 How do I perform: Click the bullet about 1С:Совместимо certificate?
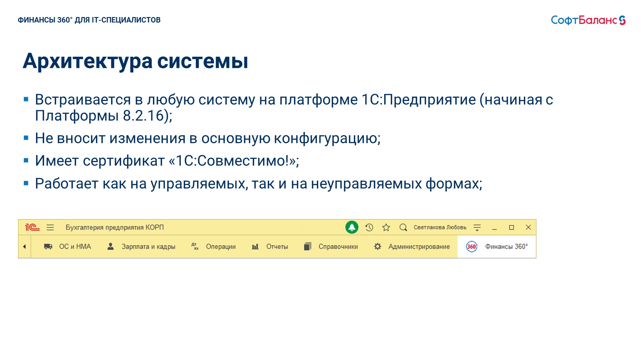pos(167,161)
